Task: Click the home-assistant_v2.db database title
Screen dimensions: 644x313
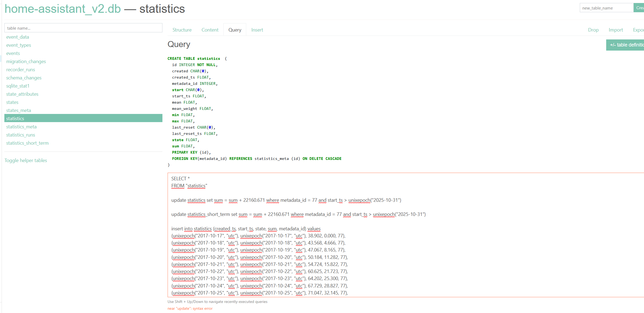Action: tap(63, 9)
